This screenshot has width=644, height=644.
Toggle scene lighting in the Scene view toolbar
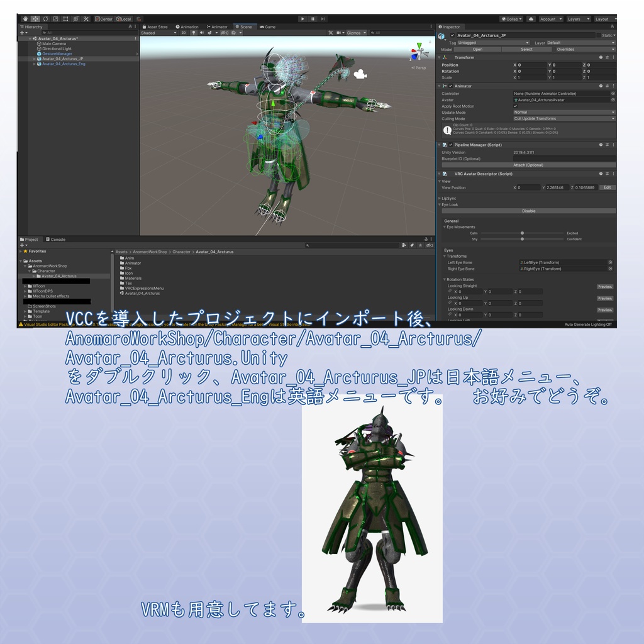coord(194,32)
